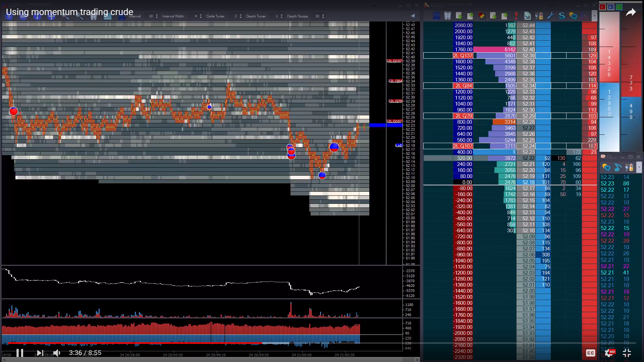Pause the video with the playback control
644x362 pixels.
(x=20, y=353)
